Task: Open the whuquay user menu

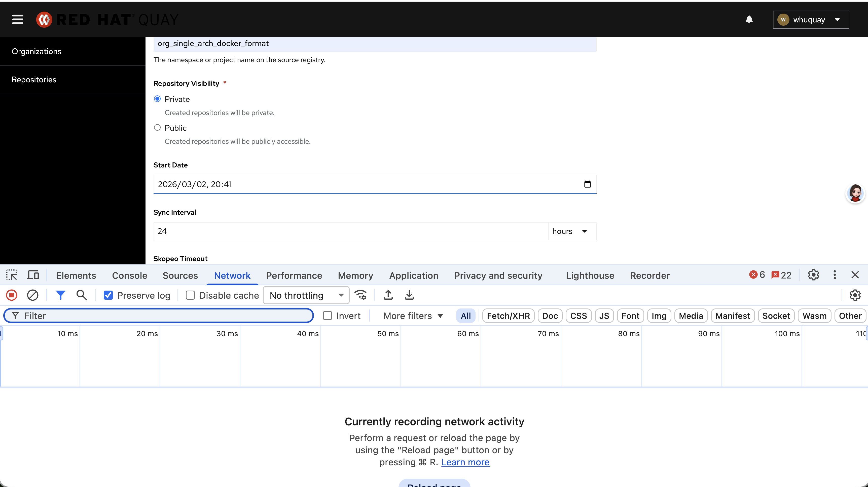Action: click(x=811, y=20)
